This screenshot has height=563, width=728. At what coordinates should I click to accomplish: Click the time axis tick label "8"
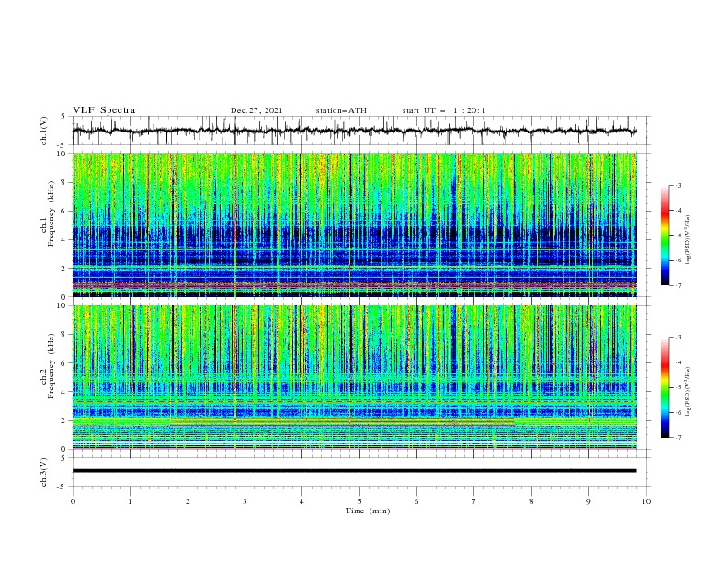(531, 501)
